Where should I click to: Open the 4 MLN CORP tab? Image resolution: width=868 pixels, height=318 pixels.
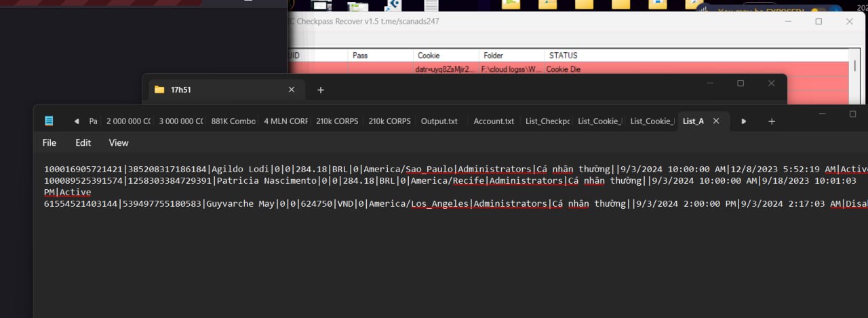tap(285, 121)
